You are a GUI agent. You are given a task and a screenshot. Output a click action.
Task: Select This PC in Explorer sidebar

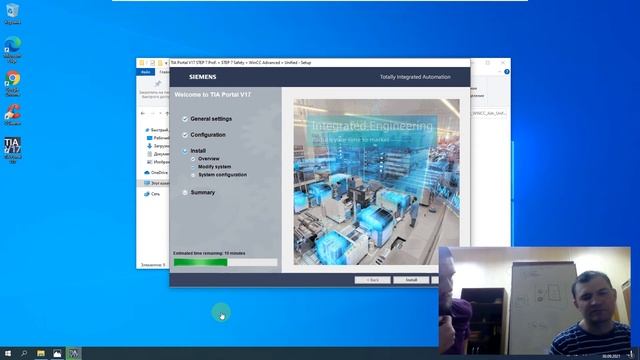[x=156, y=183]
